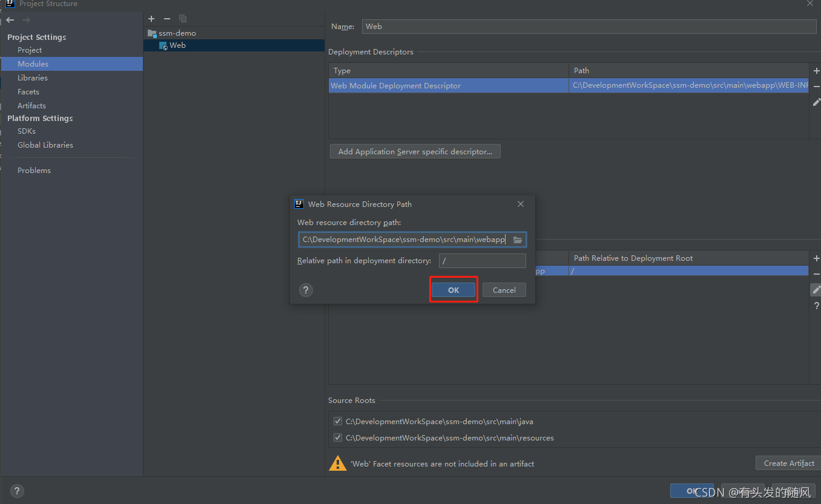Open Facets settings

point(28,91)
